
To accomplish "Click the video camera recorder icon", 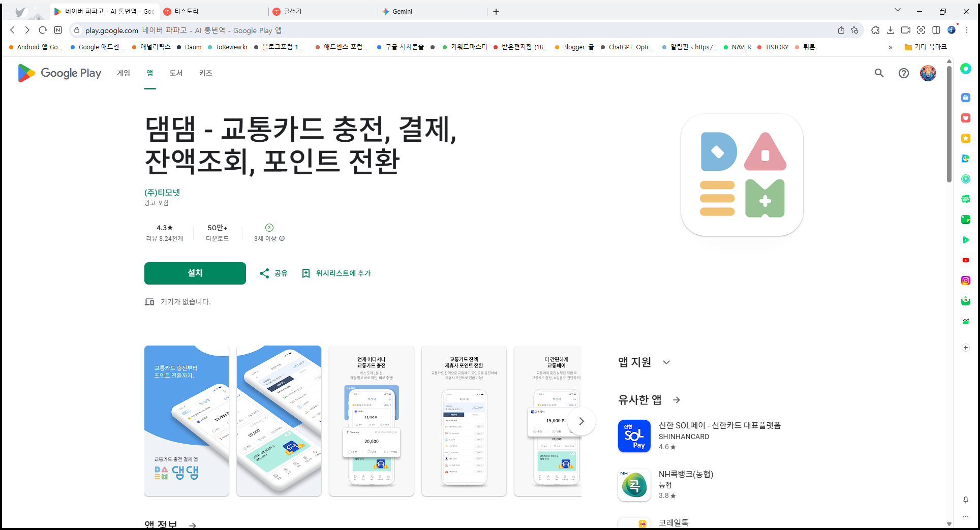I will 906,30.
